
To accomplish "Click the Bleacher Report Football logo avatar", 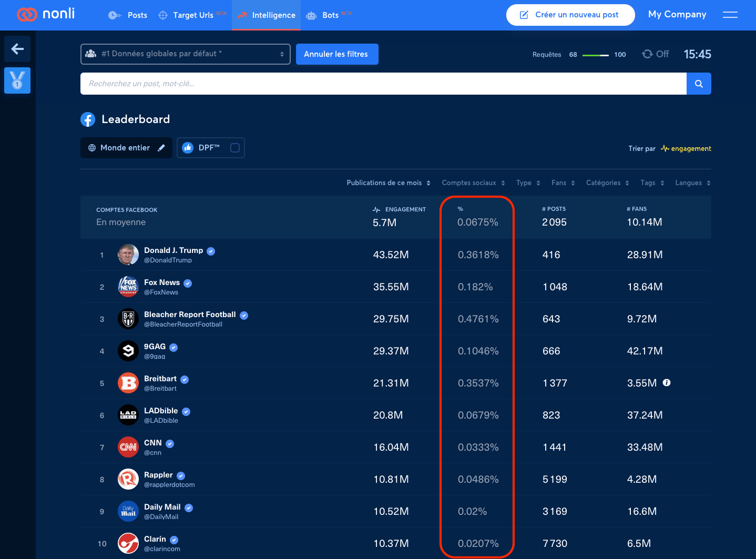I will (x=128, y=319).
